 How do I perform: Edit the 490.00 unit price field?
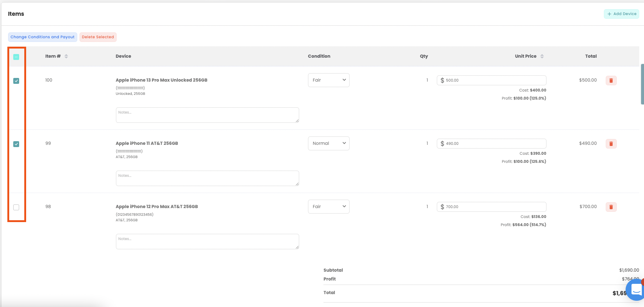[x=491, y=143]
